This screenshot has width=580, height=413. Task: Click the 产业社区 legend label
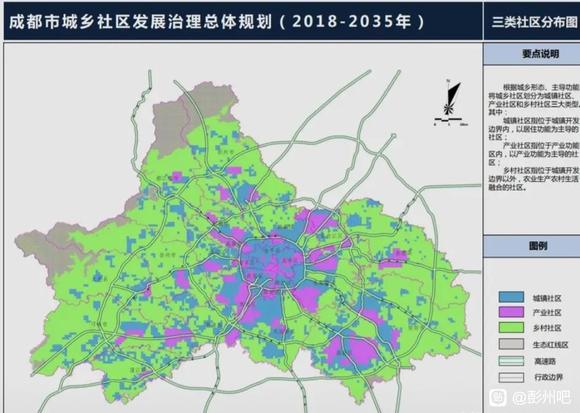[547, 313]
